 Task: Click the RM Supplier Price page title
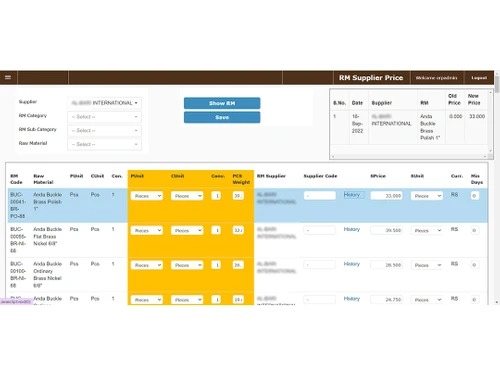pos(371,78)
